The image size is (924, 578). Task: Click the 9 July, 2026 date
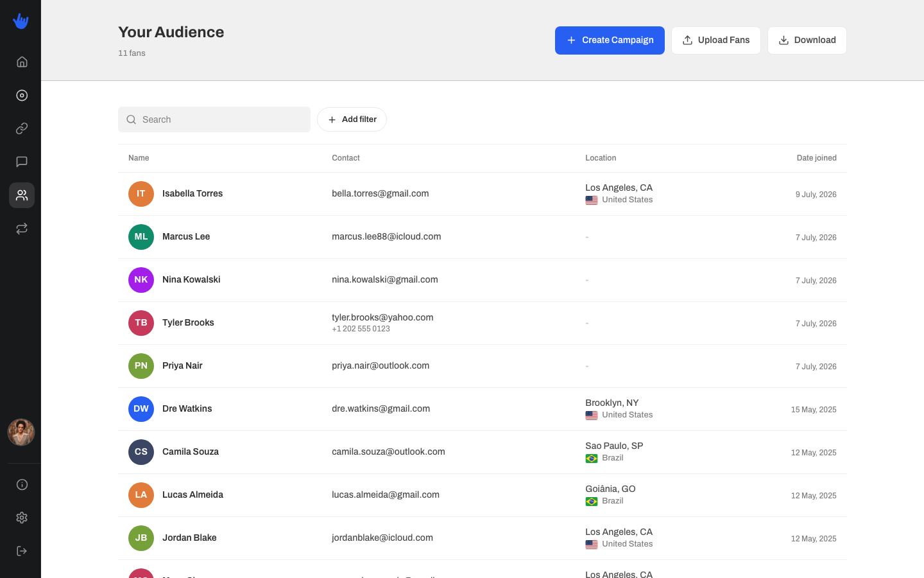coord(816,195)
